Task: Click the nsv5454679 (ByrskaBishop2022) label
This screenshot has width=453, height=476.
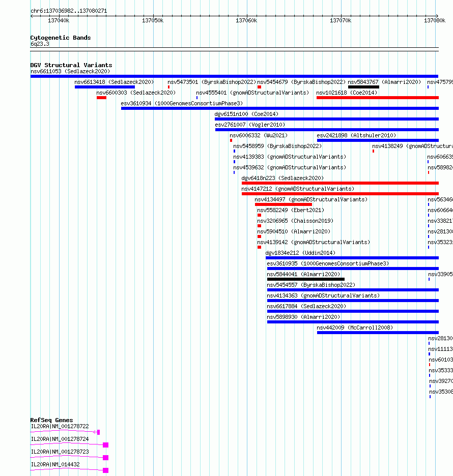Action: pyautogui.click(x=301, y=82)
